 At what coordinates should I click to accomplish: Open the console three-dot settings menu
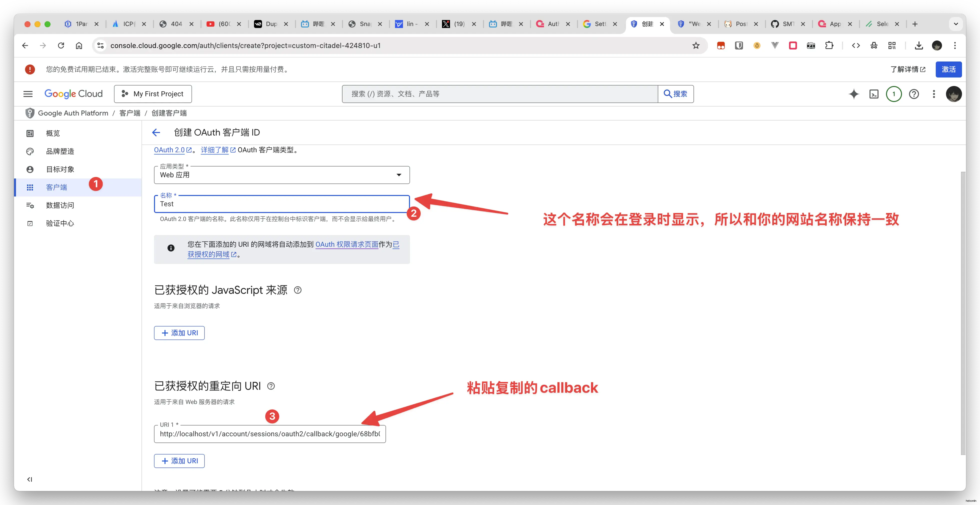(x=933, y=94)
